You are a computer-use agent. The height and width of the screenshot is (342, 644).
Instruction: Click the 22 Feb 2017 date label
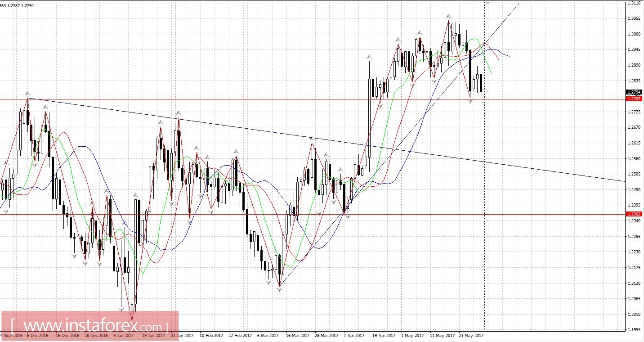(x=241, y=336)
